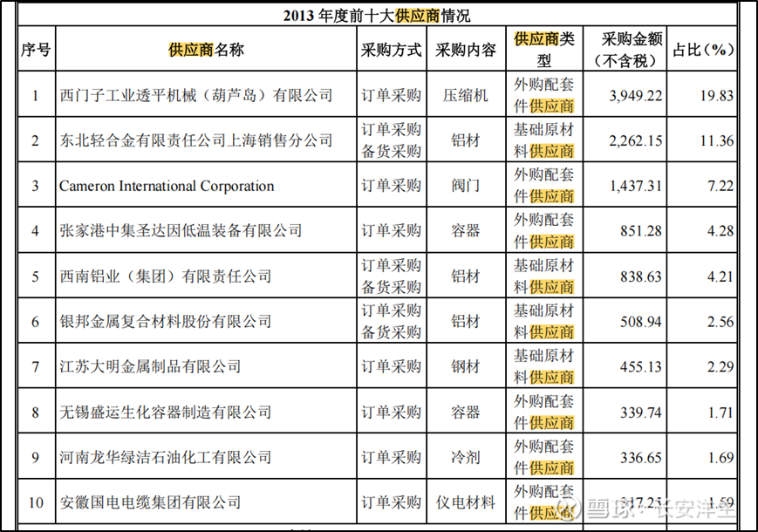Viewport: 758px width, 532px height.
Task: Select 'Cameron International Corporation' cell
Action: (x=167, y=186)
